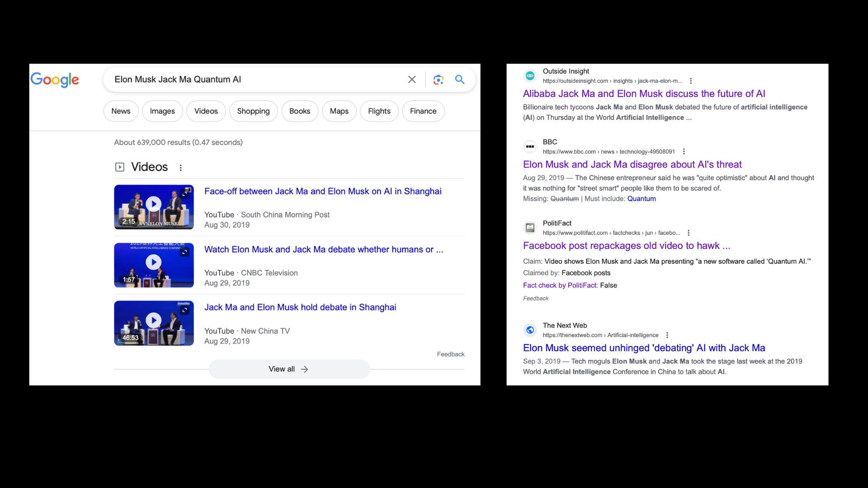
Task: Click 'The Next Web' site name
Action: tap(565, 325)
